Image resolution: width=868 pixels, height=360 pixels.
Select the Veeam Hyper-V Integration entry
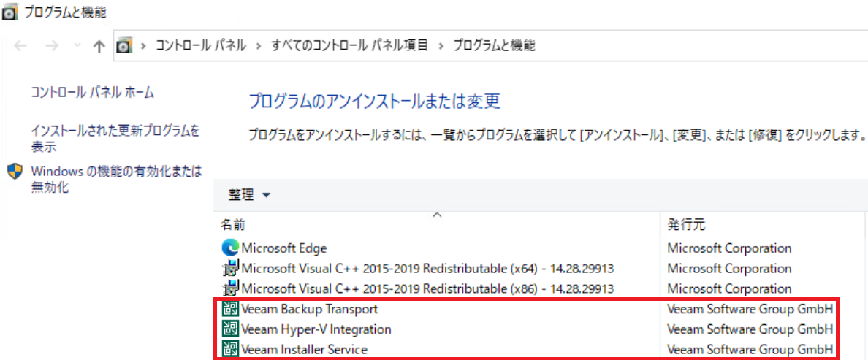316,329
